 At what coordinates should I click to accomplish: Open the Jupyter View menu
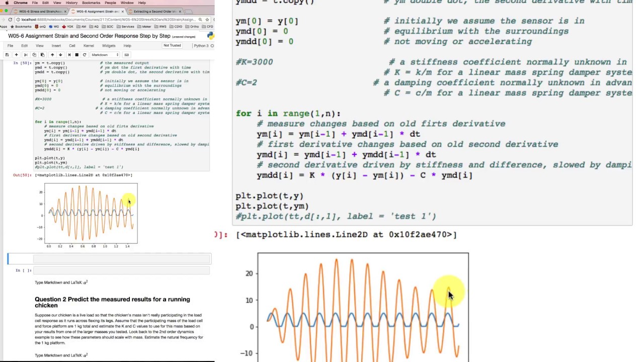[39, 46]
